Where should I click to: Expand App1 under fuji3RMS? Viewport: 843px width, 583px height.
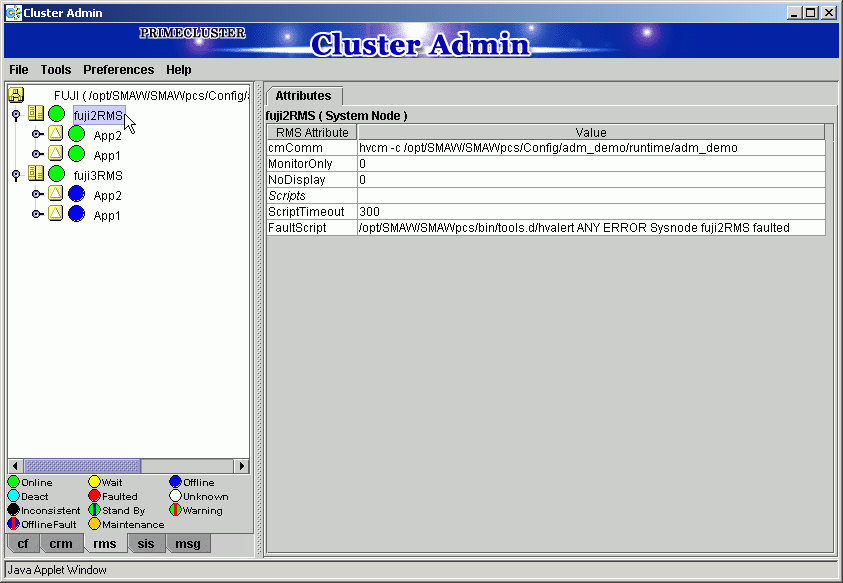coord(37,214)
